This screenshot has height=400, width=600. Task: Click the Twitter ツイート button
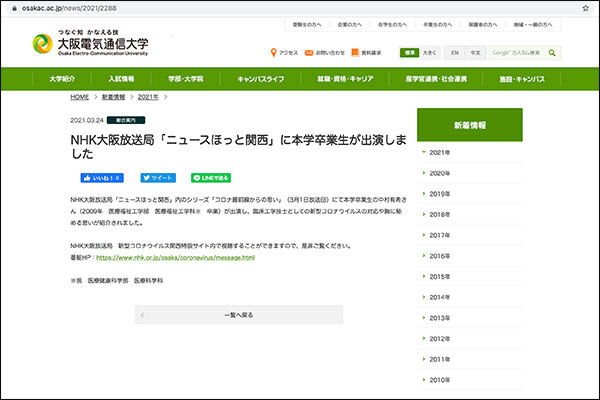coord(158,178)
